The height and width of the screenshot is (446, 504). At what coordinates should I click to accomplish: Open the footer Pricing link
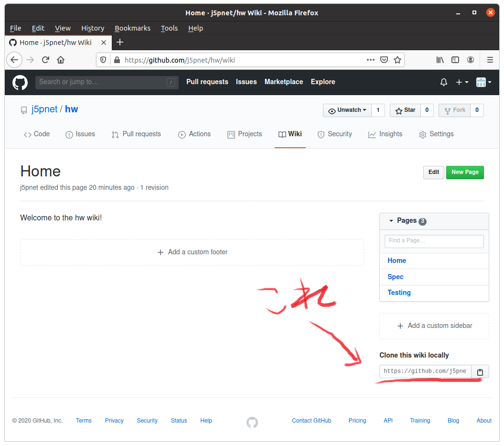click(x=357, y=421)
